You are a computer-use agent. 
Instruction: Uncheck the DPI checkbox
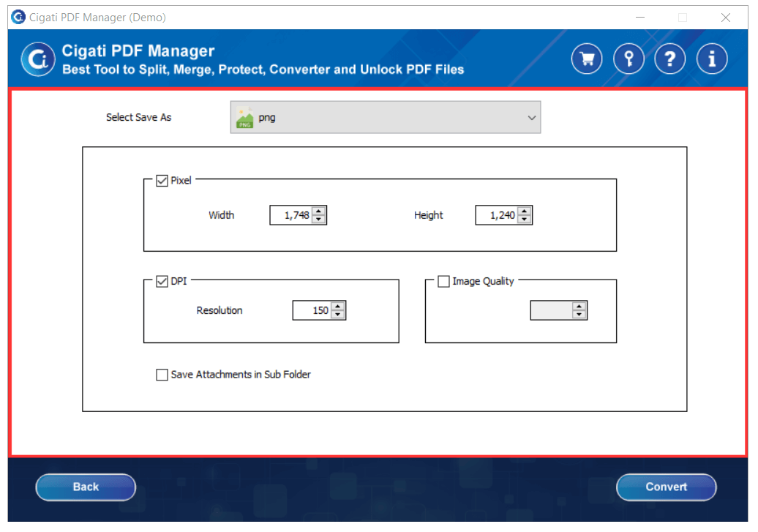click(162, 282)
